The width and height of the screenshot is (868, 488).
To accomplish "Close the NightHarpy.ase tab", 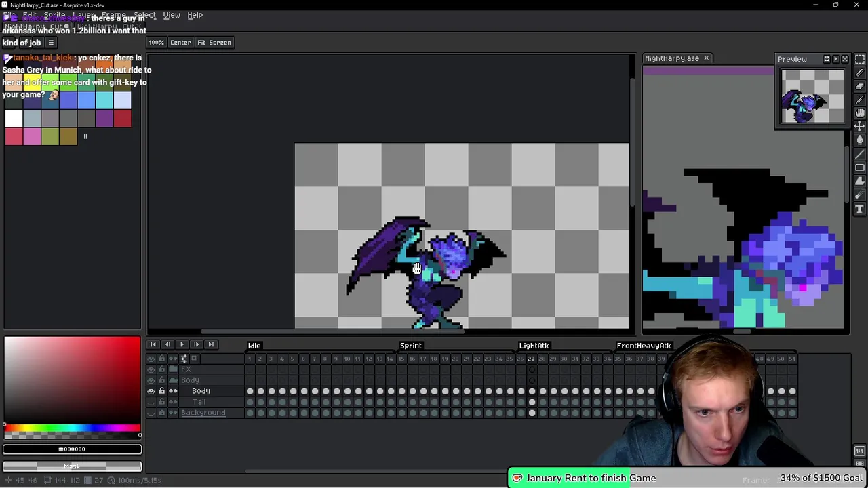I will [x=706, y=58].
